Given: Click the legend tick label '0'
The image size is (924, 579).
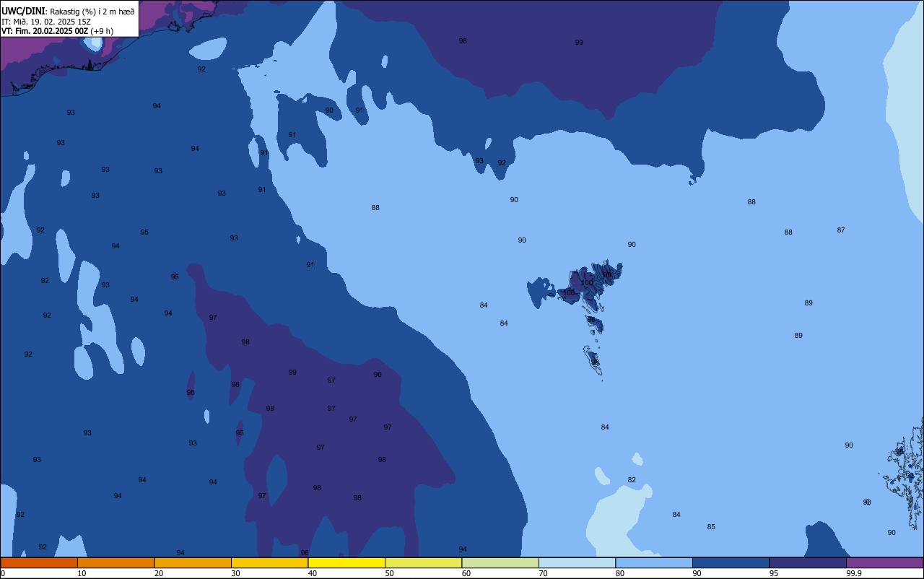Looking at the screenshot, I should (x=3, y=573).
